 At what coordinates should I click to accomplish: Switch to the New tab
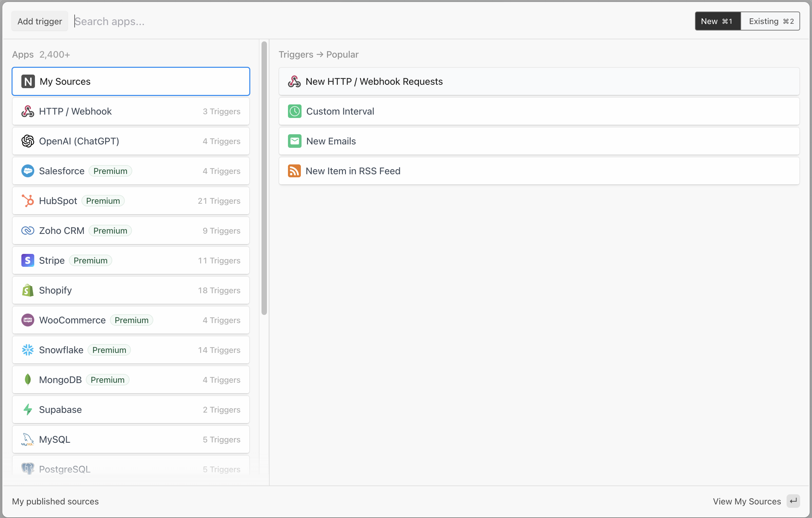tap(717, 21)
